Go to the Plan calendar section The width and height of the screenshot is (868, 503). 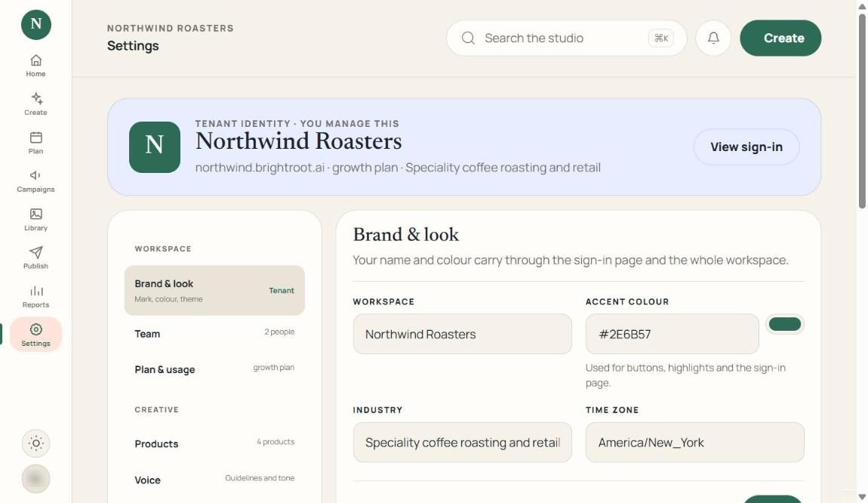click(x=35, y=143)
